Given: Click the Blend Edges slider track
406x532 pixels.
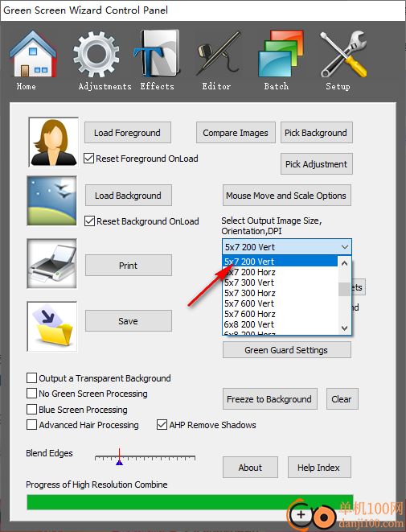Looking at the screenshot, I should click(145, 457).
